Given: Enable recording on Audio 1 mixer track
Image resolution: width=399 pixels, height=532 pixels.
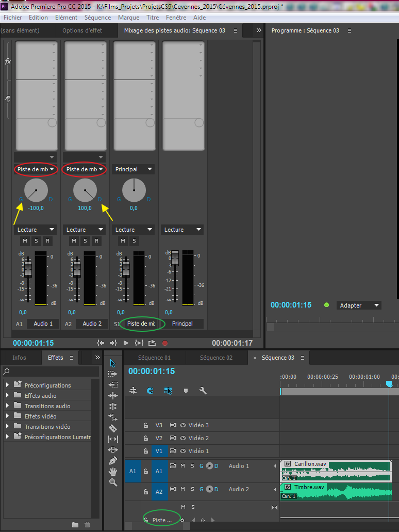Looking at the screenshot, I should (48, 241).
